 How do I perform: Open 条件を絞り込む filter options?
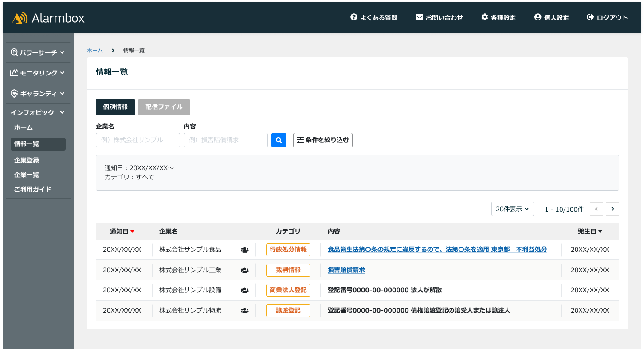click(x=323, y=140)
